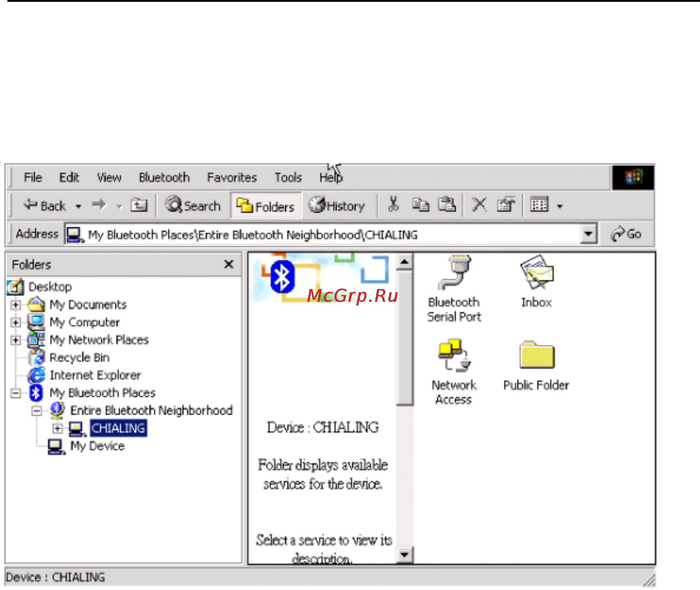Screen dimensions: 700x590
Task: Expand the My Documents node
Action: (x=16, y=305)
